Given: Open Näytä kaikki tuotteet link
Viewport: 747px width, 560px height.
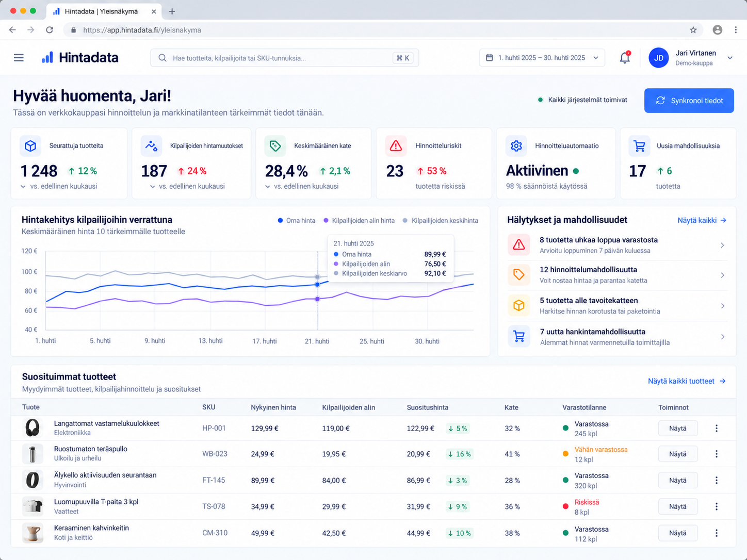Looking at the screenshot, I should (687, 381).
